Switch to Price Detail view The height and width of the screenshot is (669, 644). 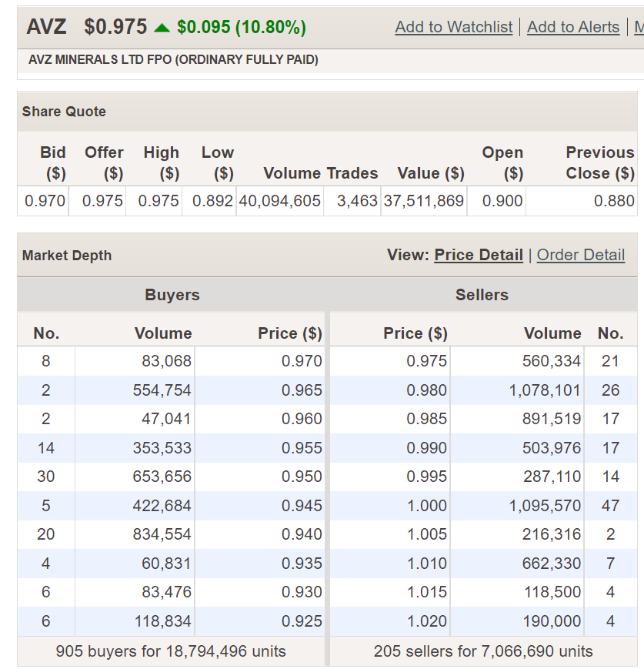tap(479, 255)
